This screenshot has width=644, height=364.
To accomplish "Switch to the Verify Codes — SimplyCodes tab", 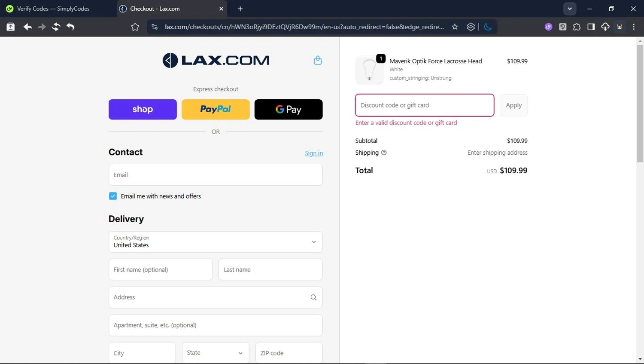I will [x=58, y=9].
